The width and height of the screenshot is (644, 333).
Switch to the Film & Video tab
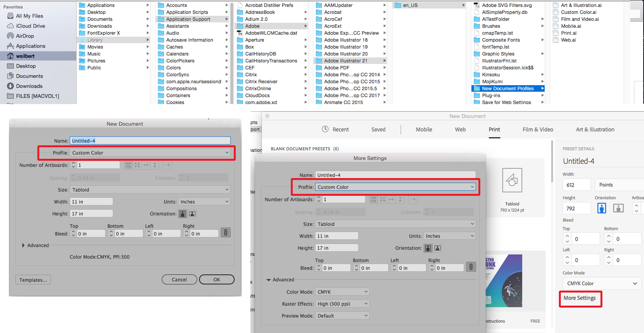tap(538, 129)
